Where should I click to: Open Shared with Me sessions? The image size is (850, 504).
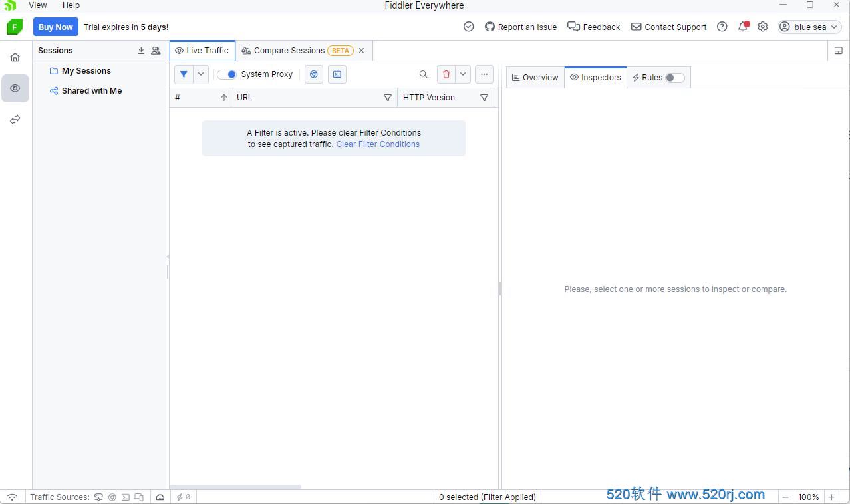[92, 91]
